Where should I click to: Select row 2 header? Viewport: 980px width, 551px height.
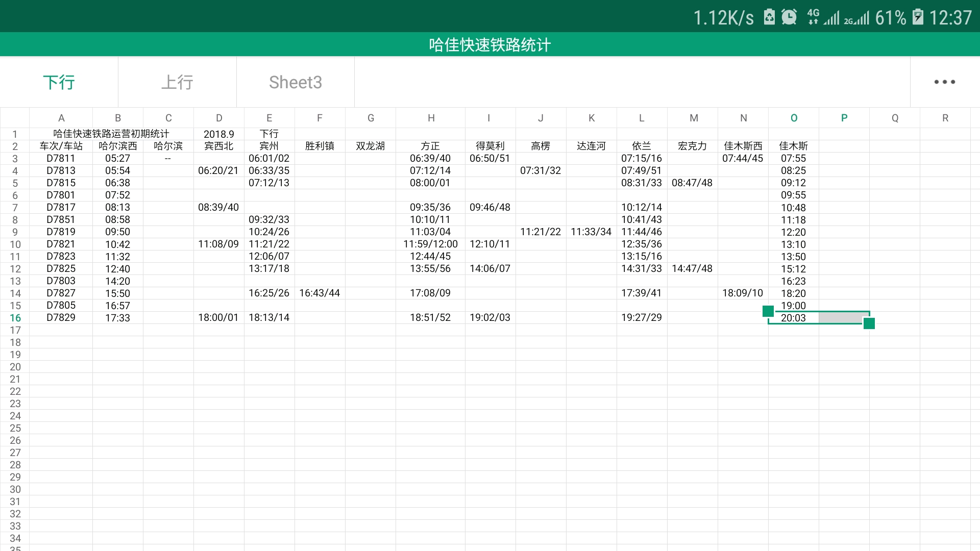point(15,146)
